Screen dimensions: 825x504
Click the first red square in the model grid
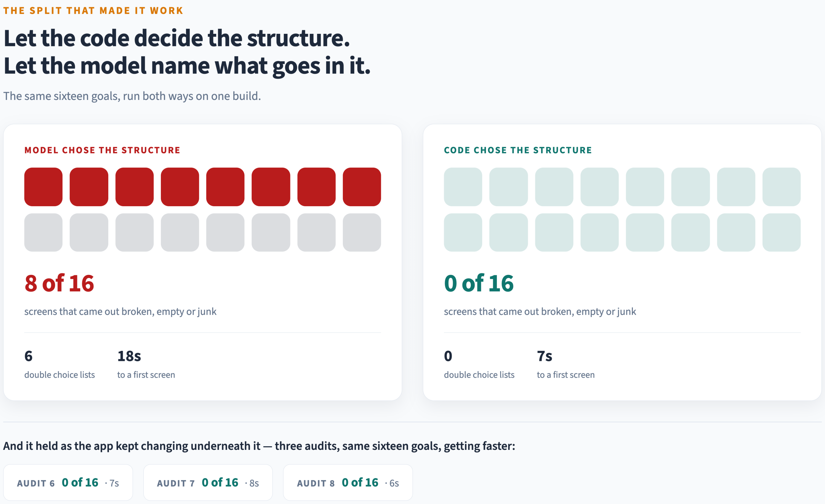[44, 187]
